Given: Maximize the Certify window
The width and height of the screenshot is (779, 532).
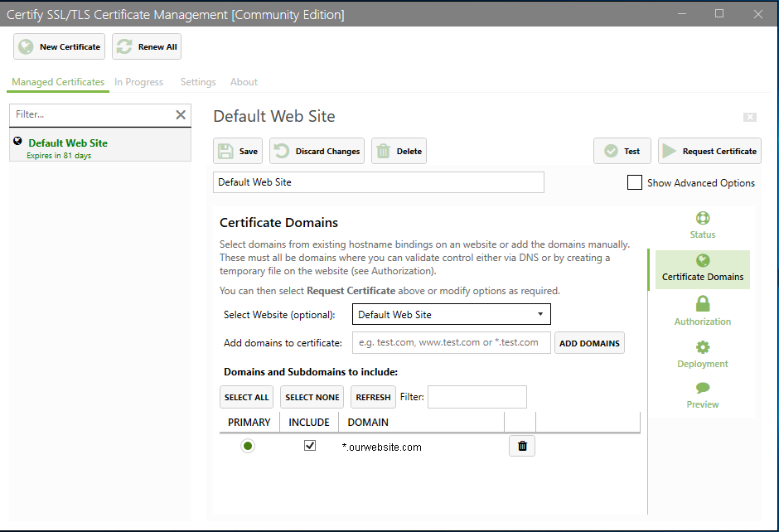Looking at the screenshot, I should 719,14.
